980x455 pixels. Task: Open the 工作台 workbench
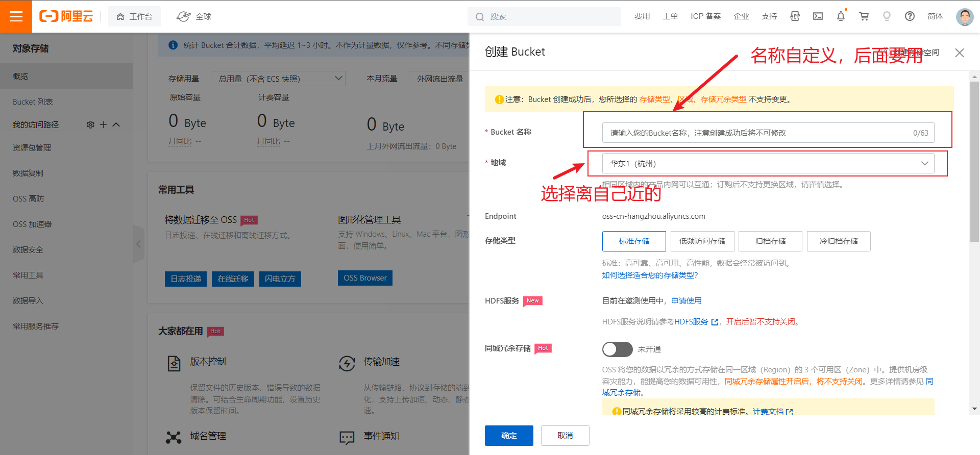click(x=134, y=17)
